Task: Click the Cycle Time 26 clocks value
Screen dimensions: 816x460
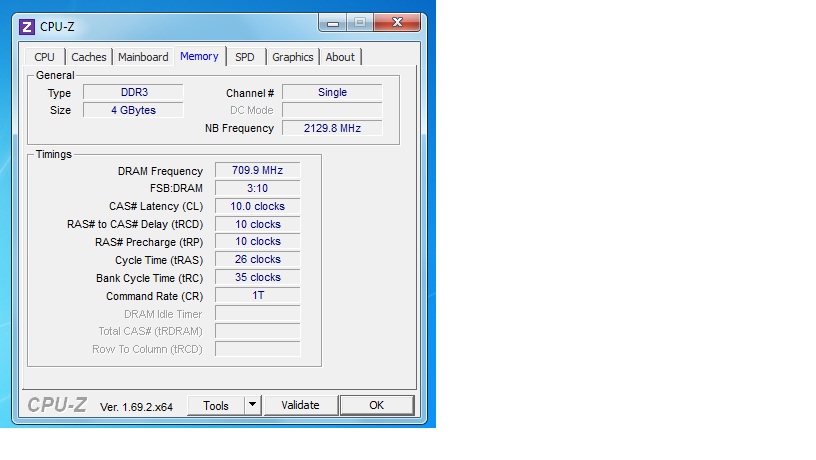Action: pyautogui.click(x=258, y=259)
